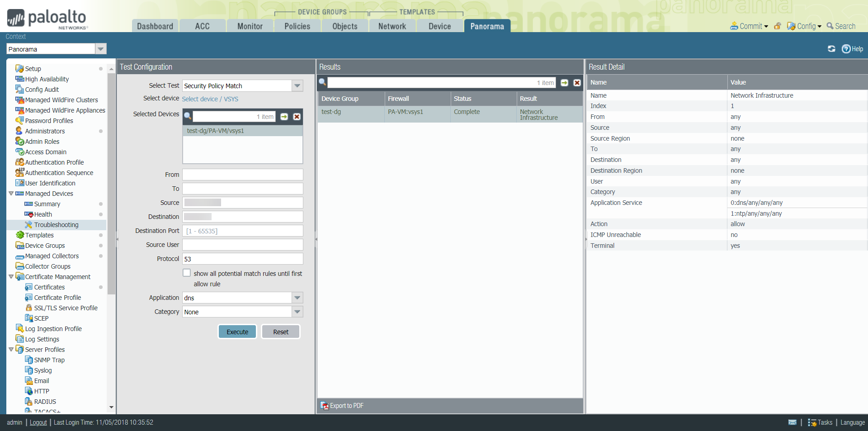Open Managed Collectors
The image size is (868, 431).
point(52,256)
